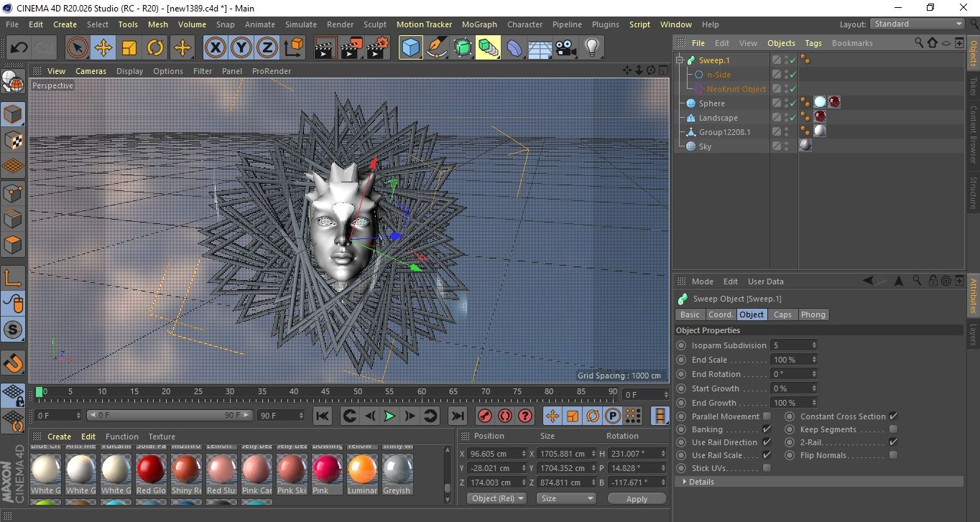Step the End Scale value arrows
The image size is (980, 522).
pyautogui.click(x=814, y=360)
